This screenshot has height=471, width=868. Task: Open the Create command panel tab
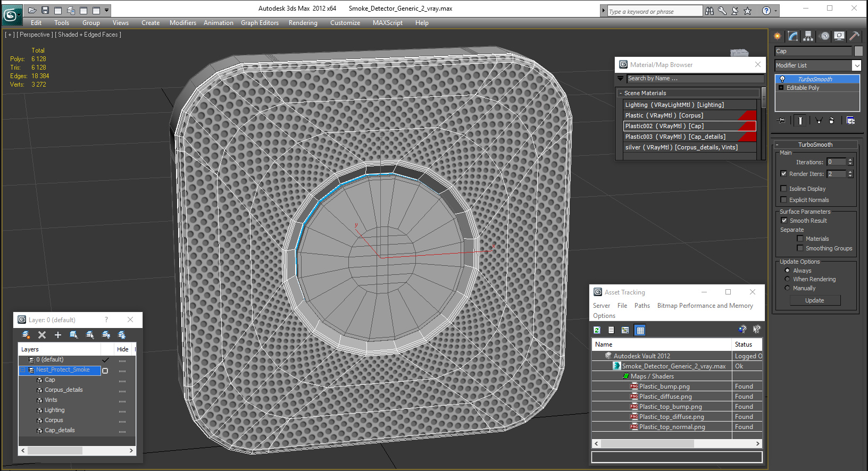(778, 36)
